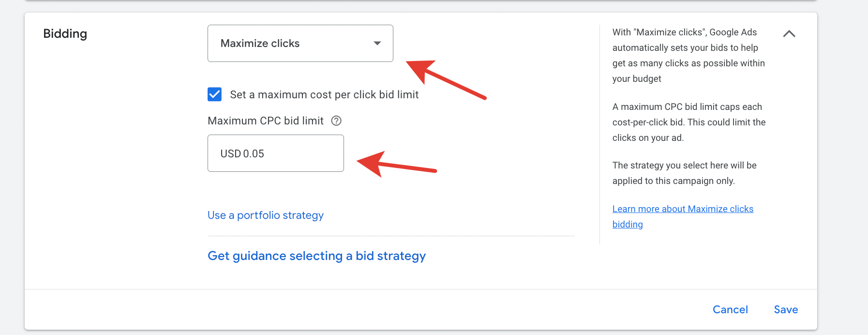
Task: Click the paragraph about maximum CPC bid limit caps
Action: tap(688, 122)
